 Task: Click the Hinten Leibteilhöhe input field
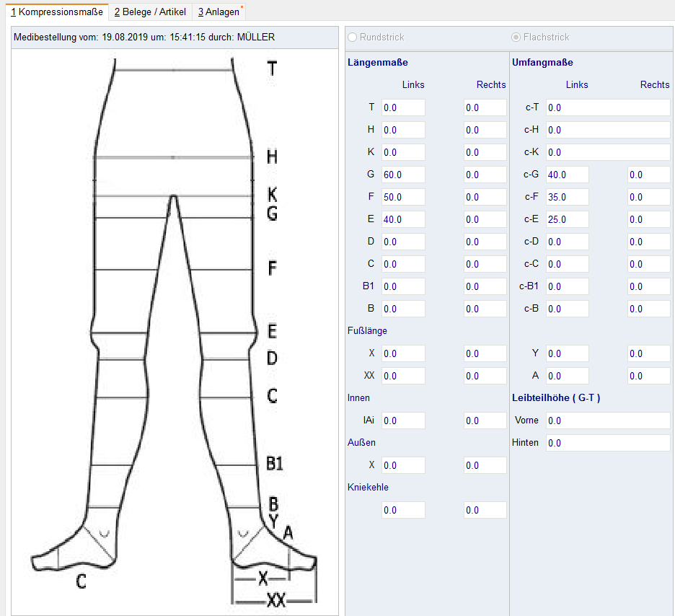pos(607,443)
